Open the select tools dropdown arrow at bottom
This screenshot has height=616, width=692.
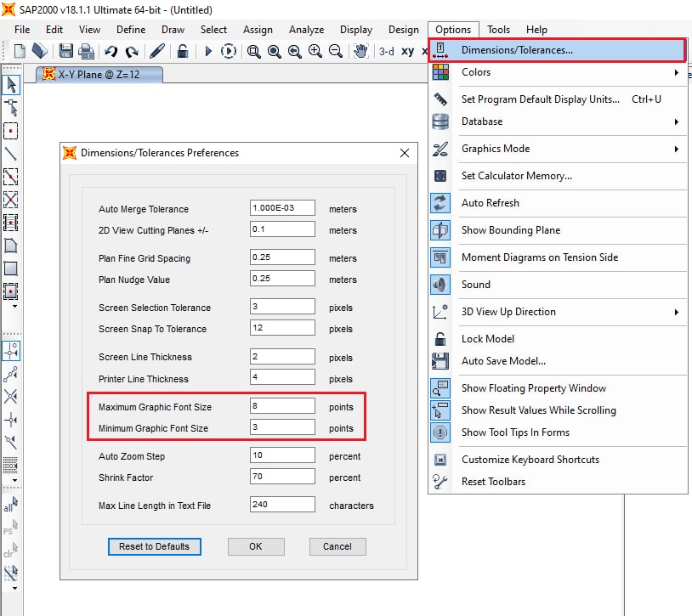click(x=14, y=588)
